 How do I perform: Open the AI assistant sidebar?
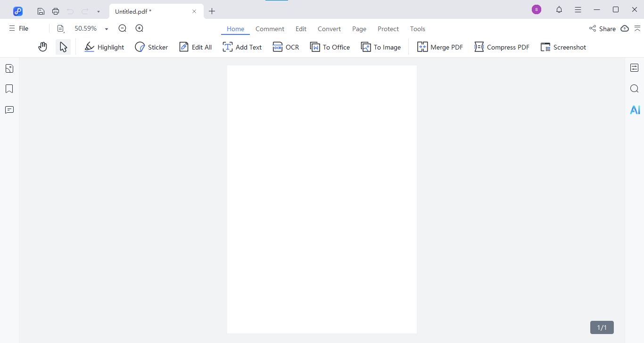(x=635, y=109)
